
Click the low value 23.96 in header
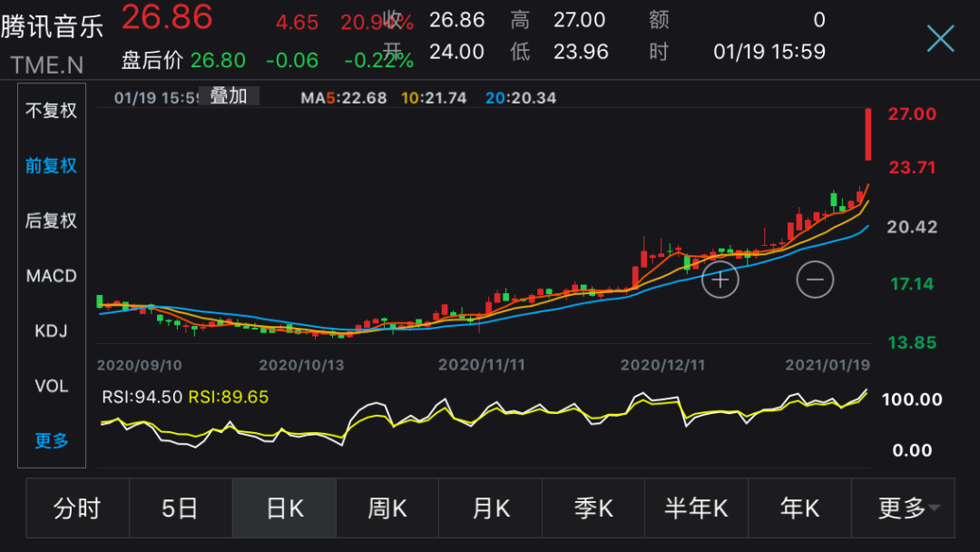(x=581, y=52)
